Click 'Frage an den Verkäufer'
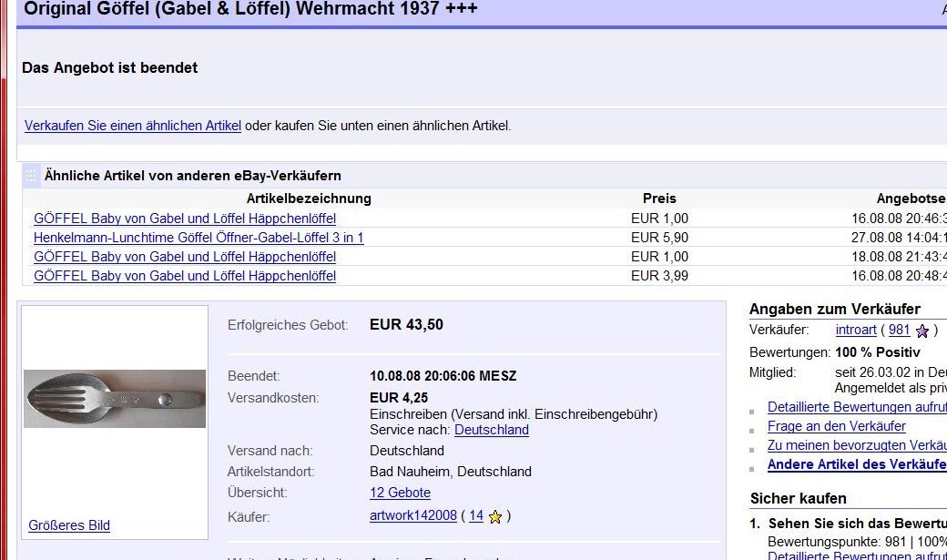The image size is (947, 560). click(836, 426)
